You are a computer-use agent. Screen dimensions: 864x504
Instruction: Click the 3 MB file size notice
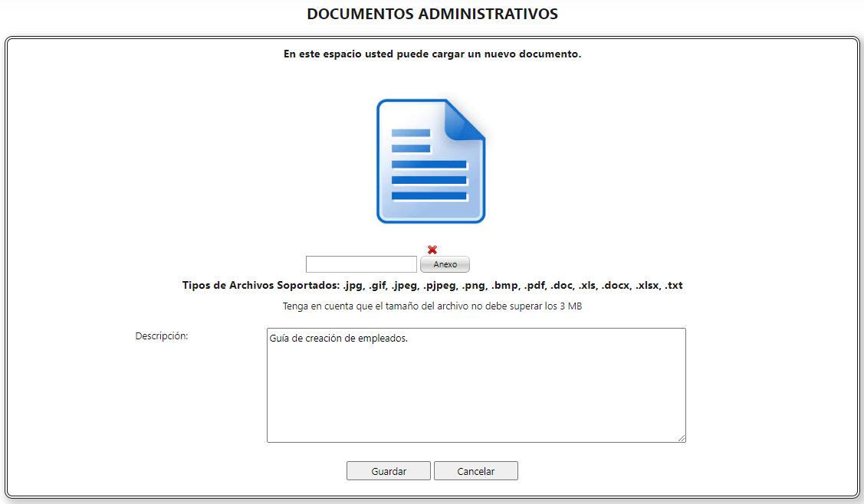pyautogui.click(x=432, y=306)
